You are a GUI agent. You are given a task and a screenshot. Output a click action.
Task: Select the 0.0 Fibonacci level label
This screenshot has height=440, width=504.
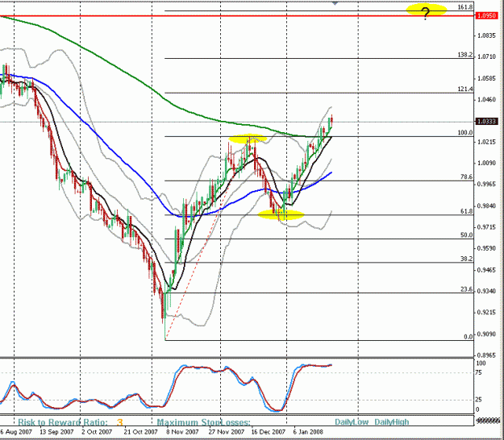pyautogui.click(x=469, y=337)
